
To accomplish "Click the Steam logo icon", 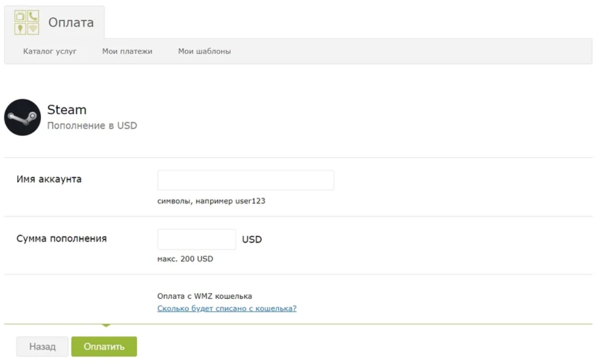I will coord(22,117).
